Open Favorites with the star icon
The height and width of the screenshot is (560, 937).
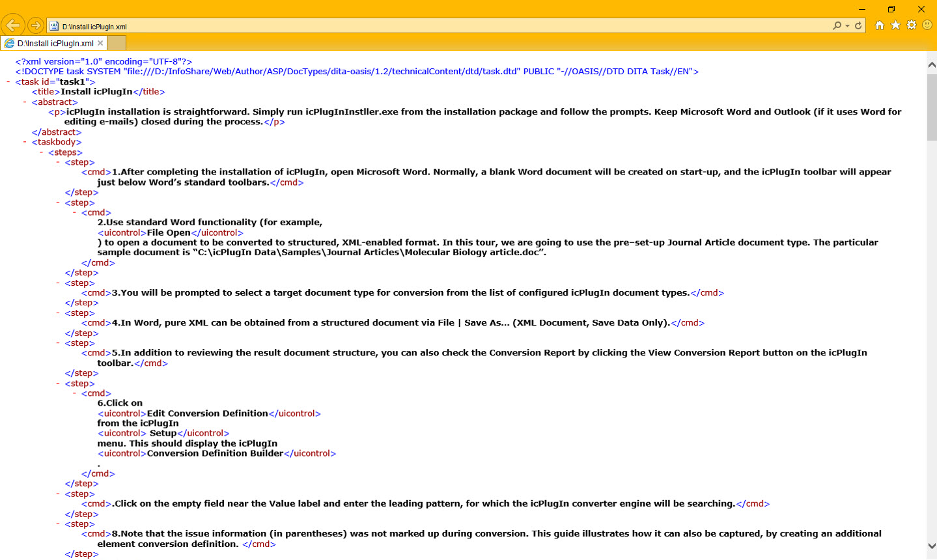(895, 25)
